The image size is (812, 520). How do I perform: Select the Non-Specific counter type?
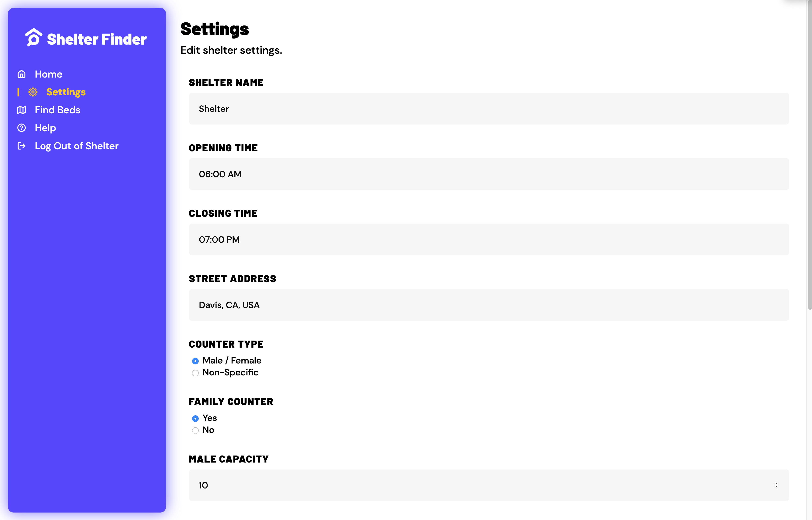click(x=195, y=373)
